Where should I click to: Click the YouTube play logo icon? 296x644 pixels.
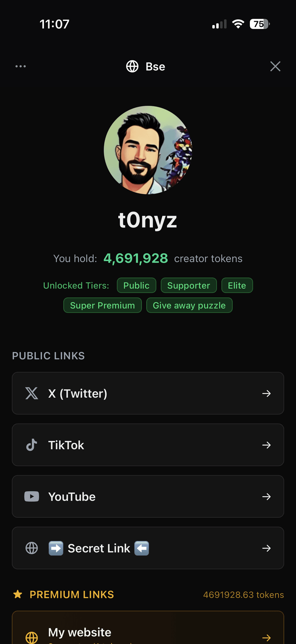tap(32, 496)
